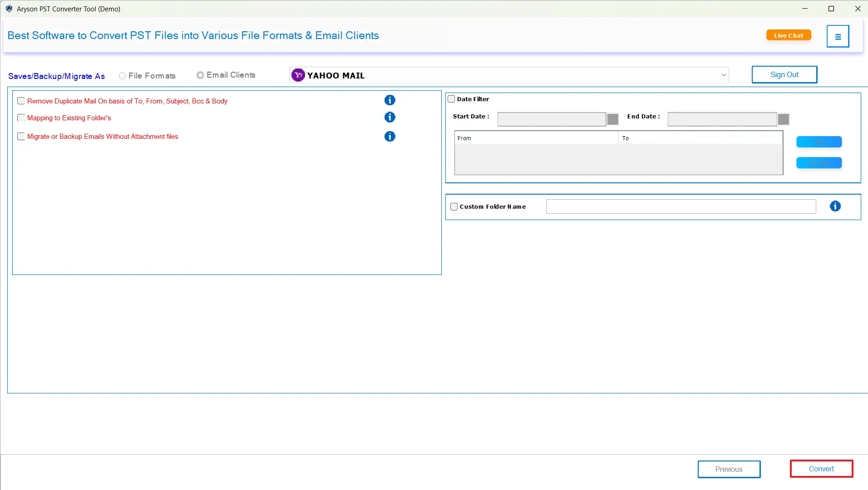The image size is (868, 490).
Task: Click info icon for Mapping to Existing Folder's
Action: (x=390, y=117)
